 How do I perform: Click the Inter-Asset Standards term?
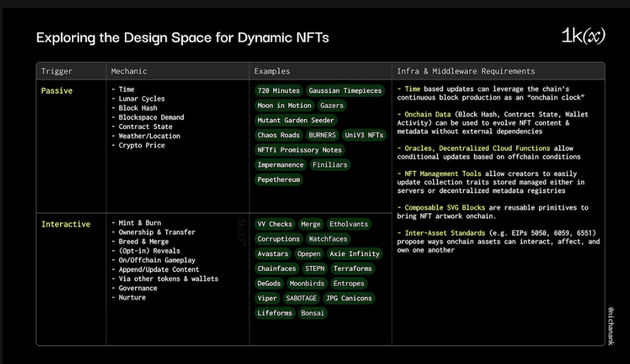(x=445, y=233)
